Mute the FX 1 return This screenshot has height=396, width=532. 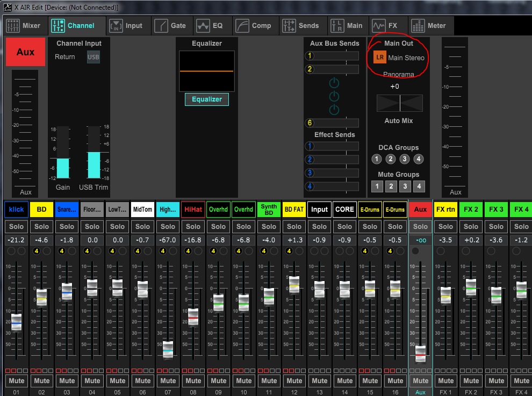(445, 381)
